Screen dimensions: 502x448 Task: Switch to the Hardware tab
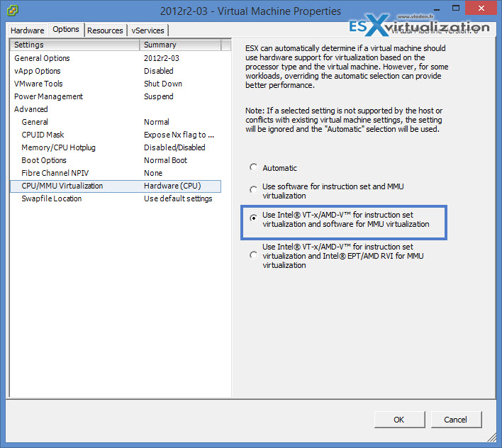point(28,30)
